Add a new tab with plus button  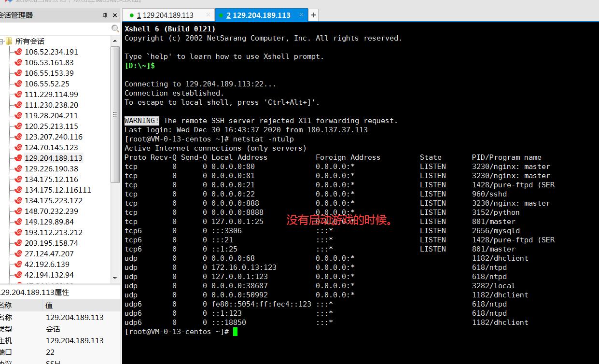[x=313, y=15]
